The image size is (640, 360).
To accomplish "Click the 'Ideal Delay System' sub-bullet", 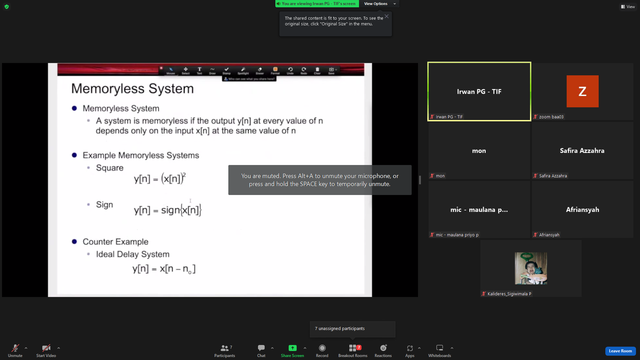I will pyautogui.click(x=133, y=254).
